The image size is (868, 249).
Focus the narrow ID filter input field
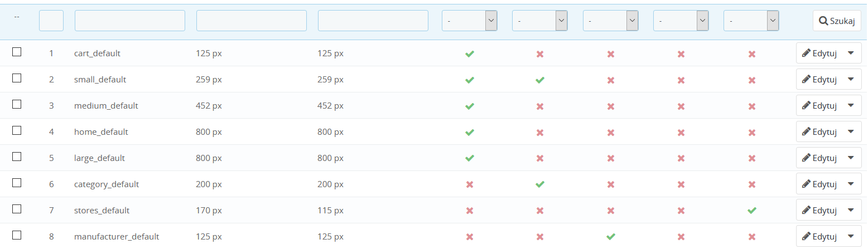[51, 21]
